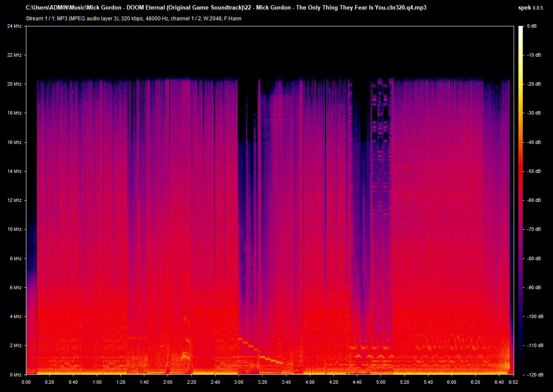Click the 8 kHz frequency axis label

click(x=16, y=258)
